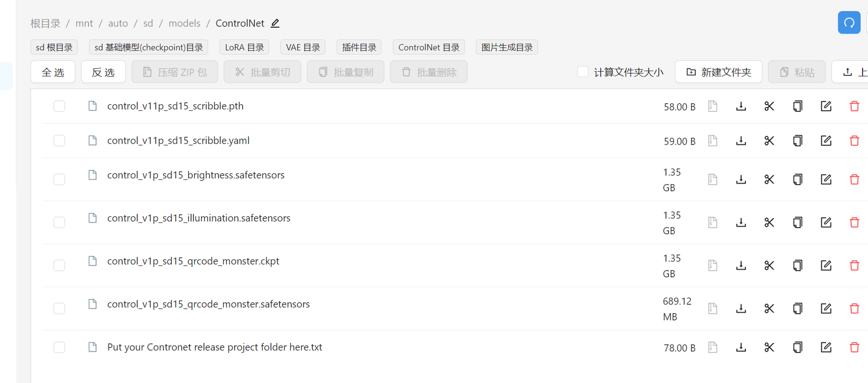Screen dimensions: 868x383
Task: Click 全选 to select all files
Action: coord(53,72)
